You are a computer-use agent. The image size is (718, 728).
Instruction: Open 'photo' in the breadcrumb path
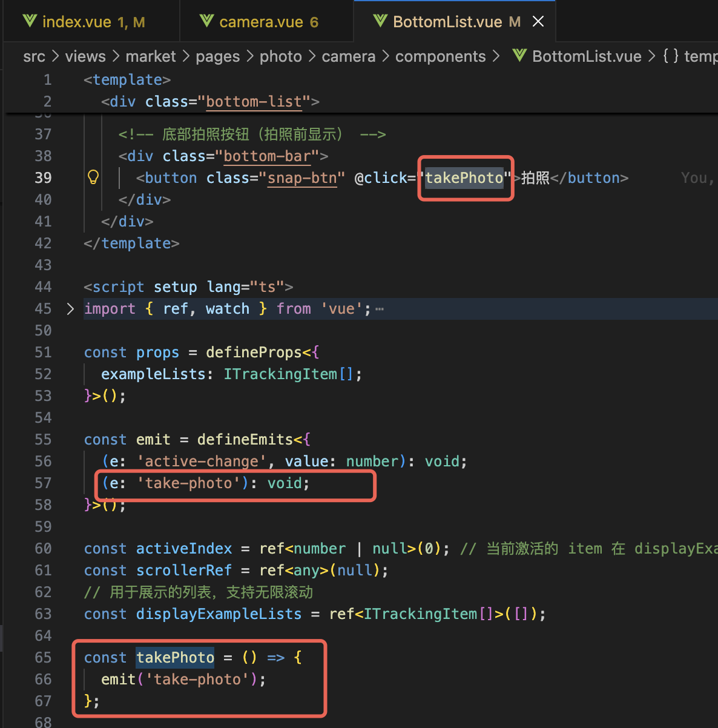pyautogui.click(x=281, y=56)
